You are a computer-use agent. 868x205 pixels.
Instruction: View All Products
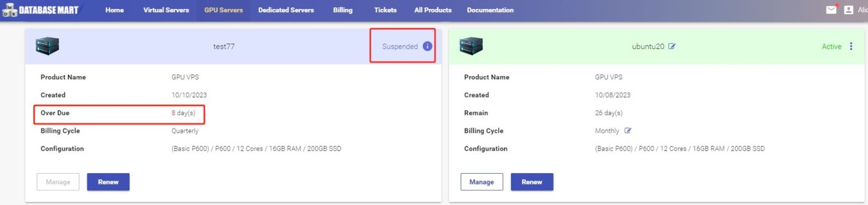tap(433, 10)
